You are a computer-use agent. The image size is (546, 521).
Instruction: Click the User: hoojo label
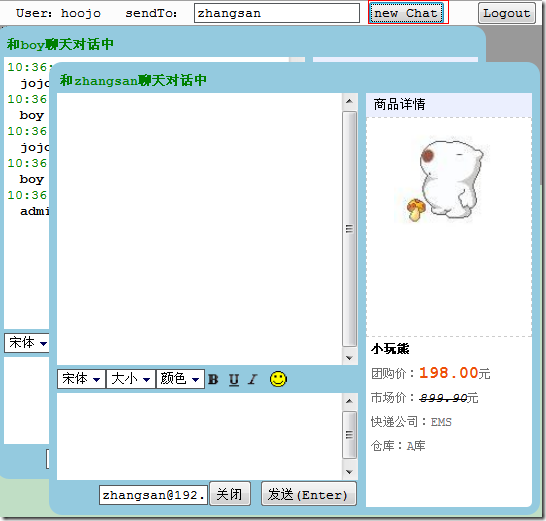(58, 13)
